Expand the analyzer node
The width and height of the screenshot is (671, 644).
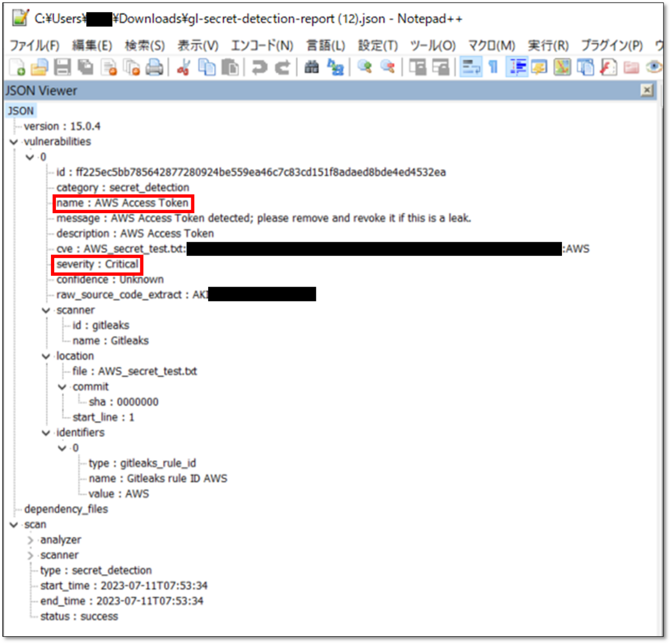tap(30, 540)
